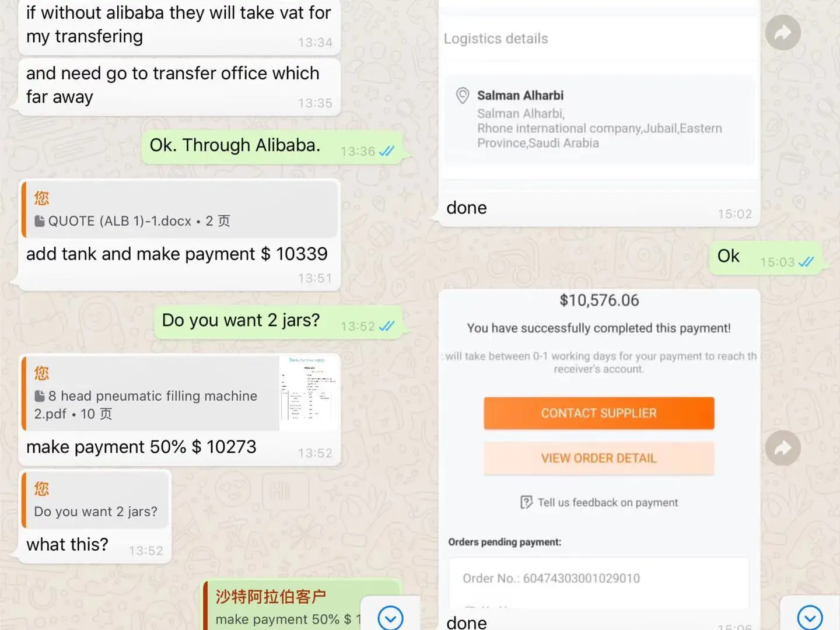Tap scroll-to-bottom chevron in right chat
This screenshot has height=630, width=840.
[x=810, y=617]
